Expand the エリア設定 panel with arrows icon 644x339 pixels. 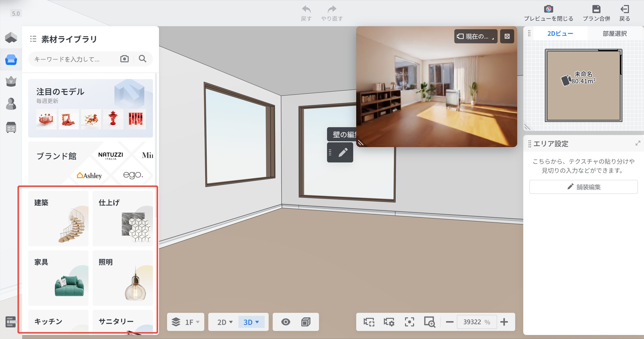tap(638, 143)
